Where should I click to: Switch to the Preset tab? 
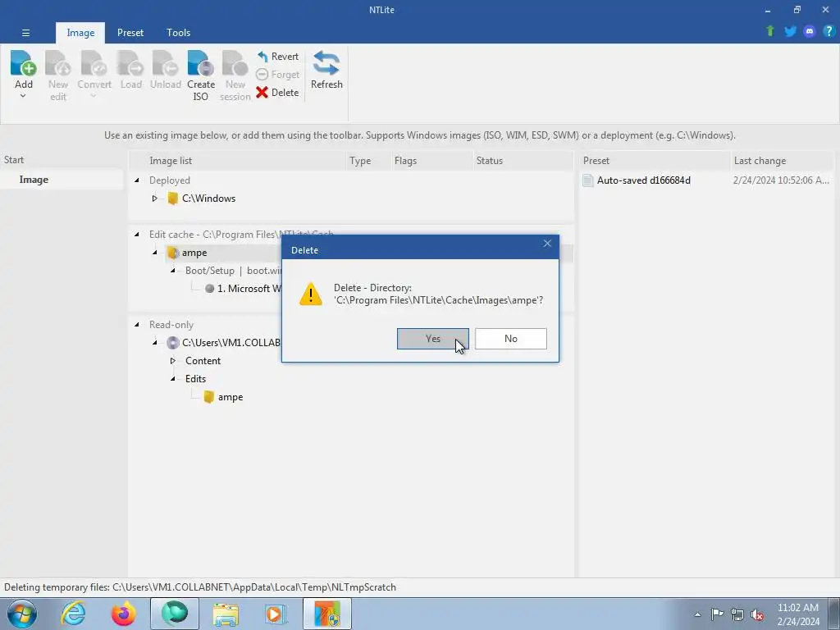(130, 33)
